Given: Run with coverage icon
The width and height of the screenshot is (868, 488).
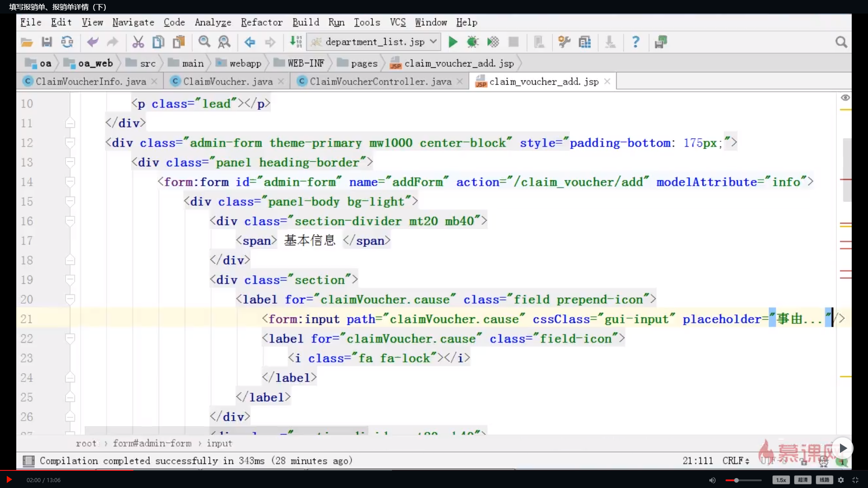Looking at the screenshot, I should [493, 42].
